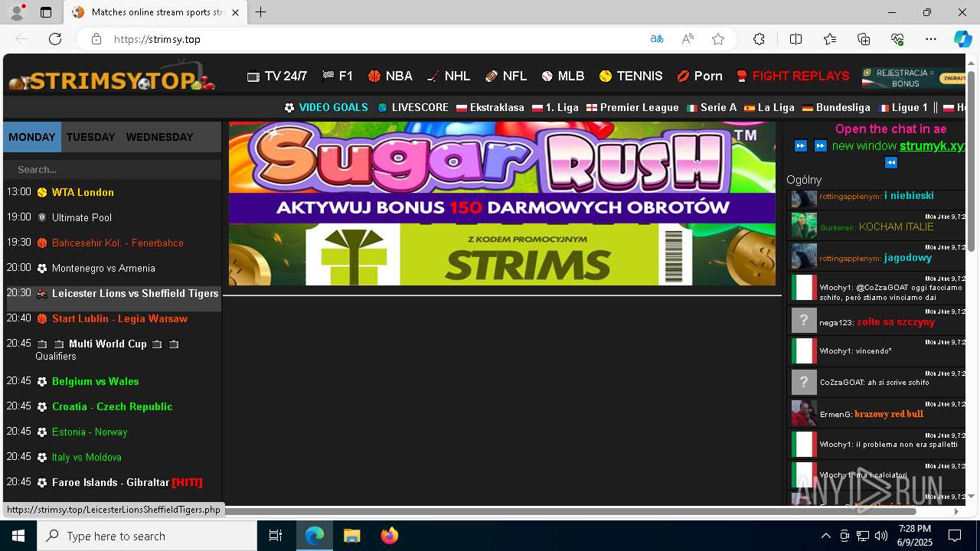Click the first fast-forward chat icon
Image resolution: width=980 pixels, height=551 pixels.
[801, 145]
